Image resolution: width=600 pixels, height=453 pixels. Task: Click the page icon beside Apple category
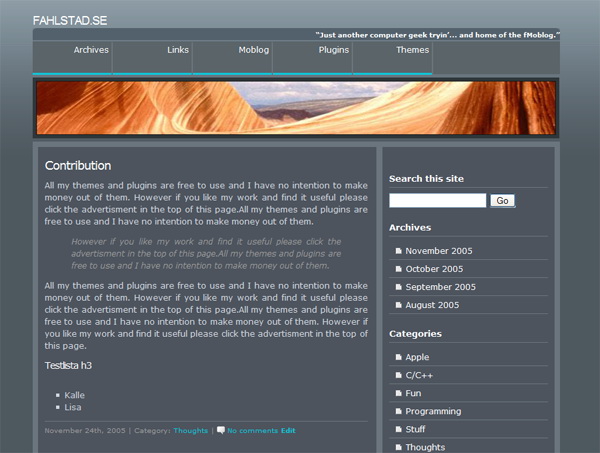click(x=398, y=357)
